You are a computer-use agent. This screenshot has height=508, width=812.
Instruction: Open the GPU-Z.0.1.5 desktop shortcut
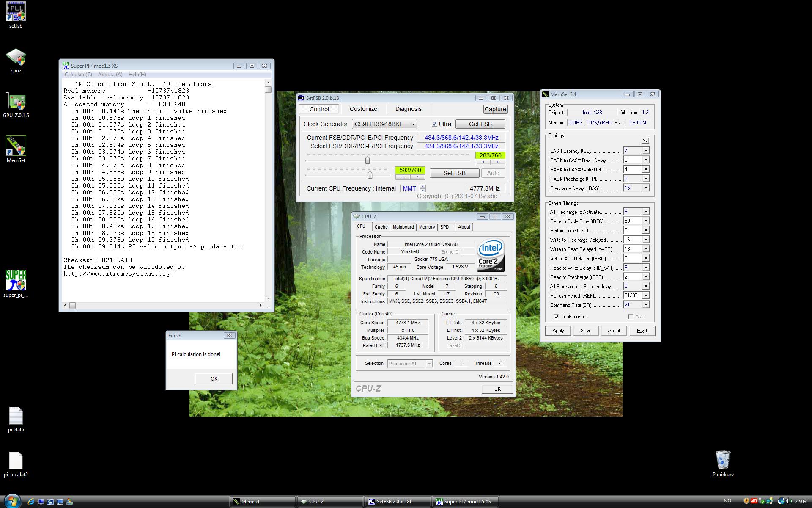click(16, 105)
